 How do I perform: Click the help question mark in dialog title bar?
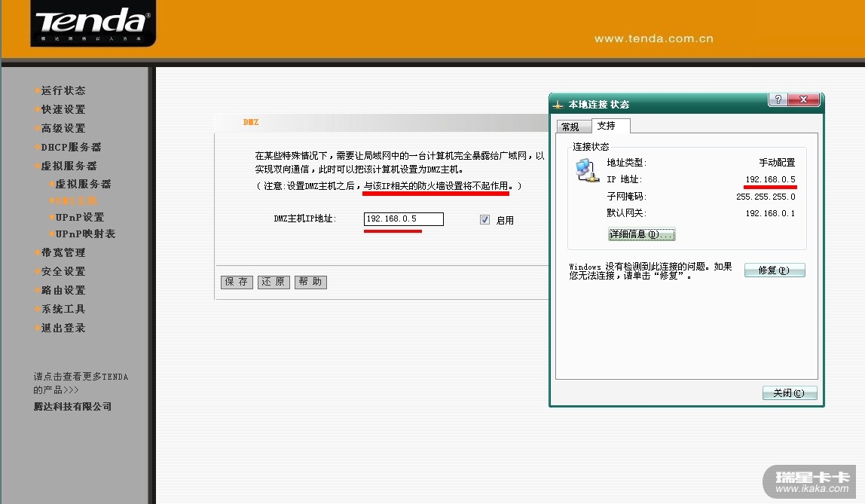(778, 99)
